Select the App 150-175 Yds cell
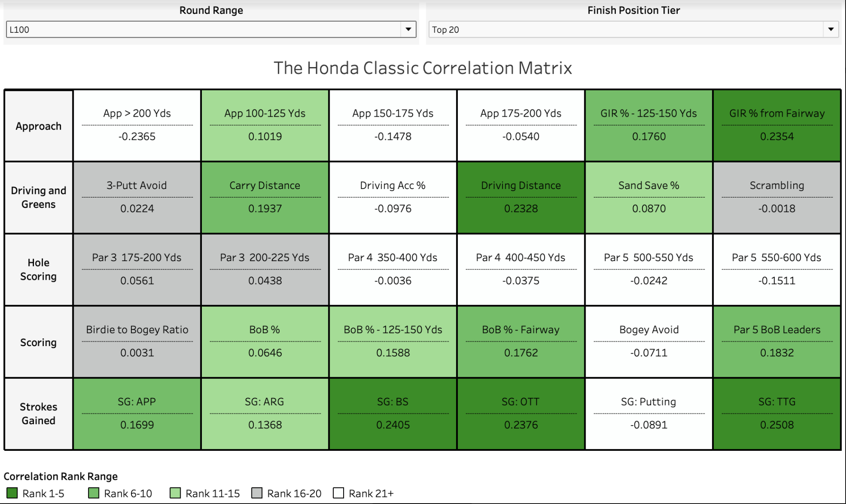The height and width of the screenshot is (504, 846). (x=393, y=126)
